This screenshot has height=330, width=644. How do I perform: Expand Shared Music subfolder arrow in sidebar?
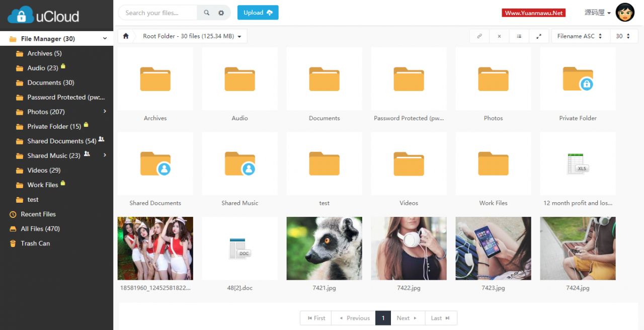coord(105,155)
